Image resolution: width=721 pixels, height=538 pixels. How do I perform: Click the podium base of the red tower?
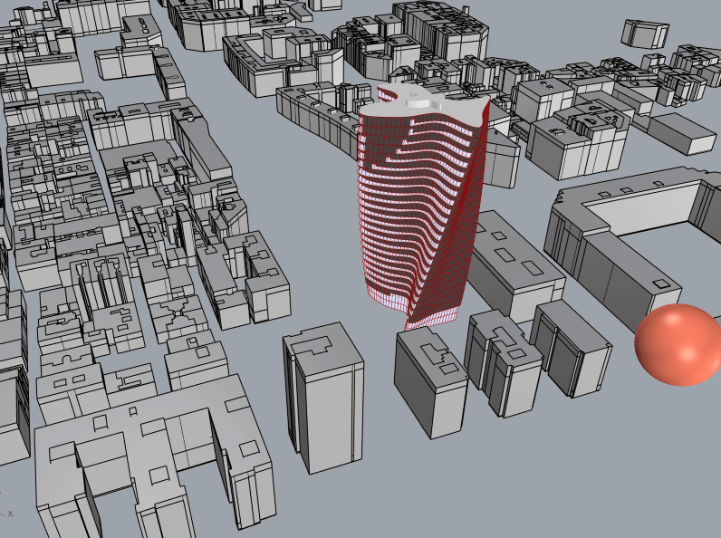[x=432, y=318]
